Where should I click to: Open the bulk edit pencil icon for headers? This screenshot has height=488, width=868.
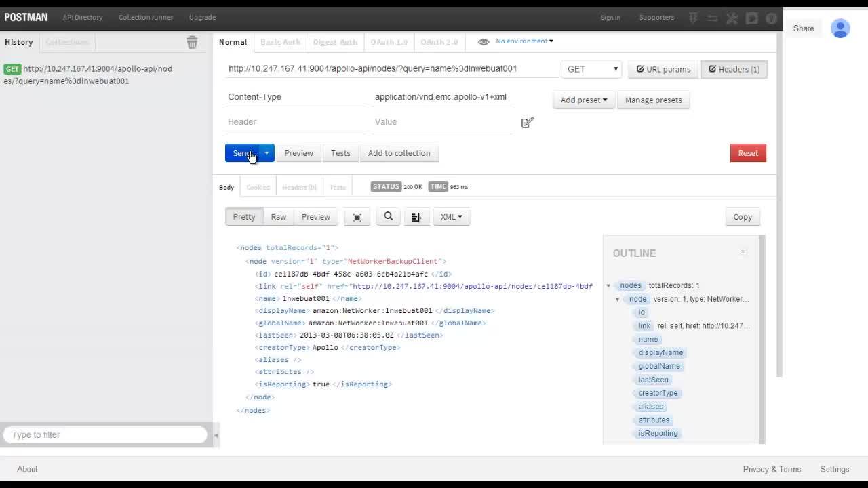click(528, 123)
